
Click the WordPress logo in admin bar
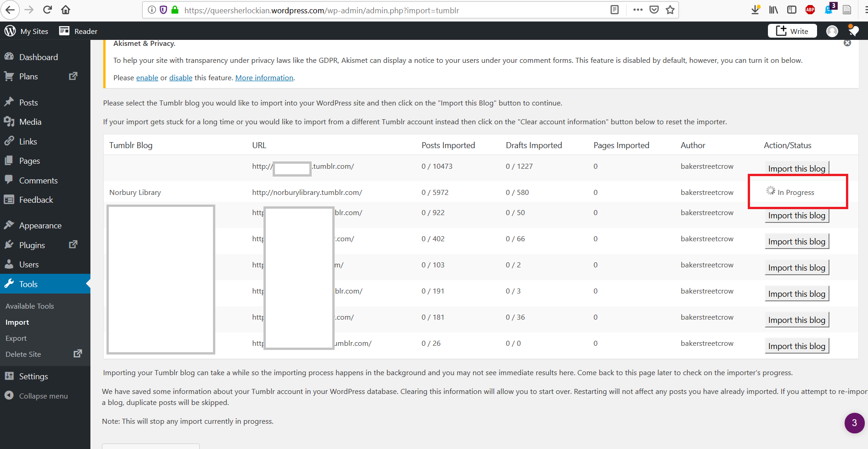point(10,31)
